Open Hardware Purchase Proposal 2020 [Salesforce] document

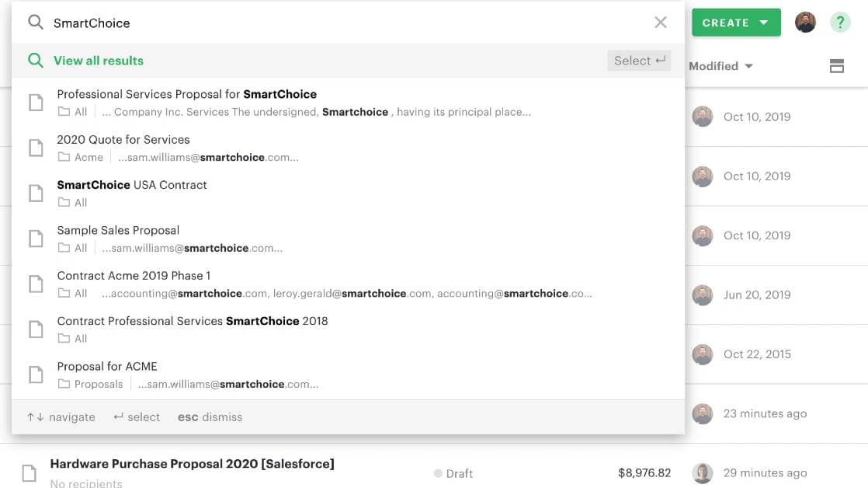(x=192, y=464)
